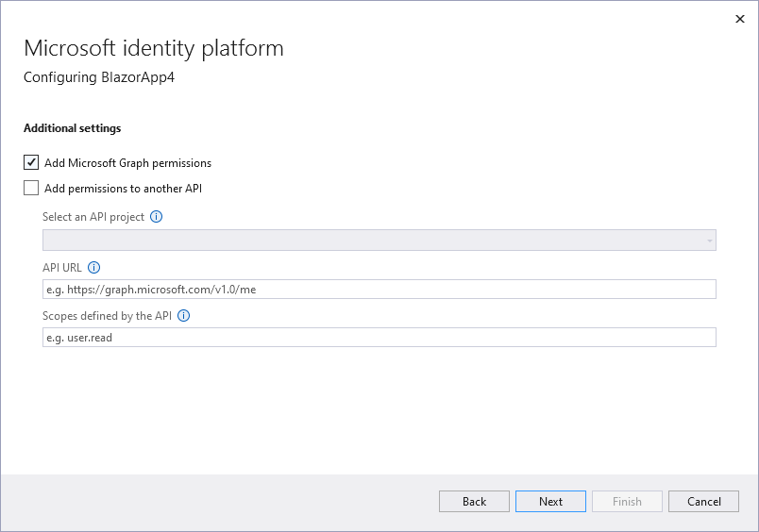This screenshot has height=532, width=759.
Task: Click the "Microsoft identity platform" title
Action: (153, 48)
